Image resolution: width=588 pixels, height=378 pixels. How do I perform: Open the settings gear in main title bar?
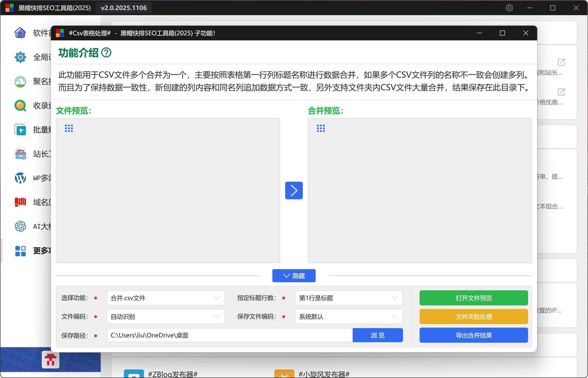tap(509, 8)
